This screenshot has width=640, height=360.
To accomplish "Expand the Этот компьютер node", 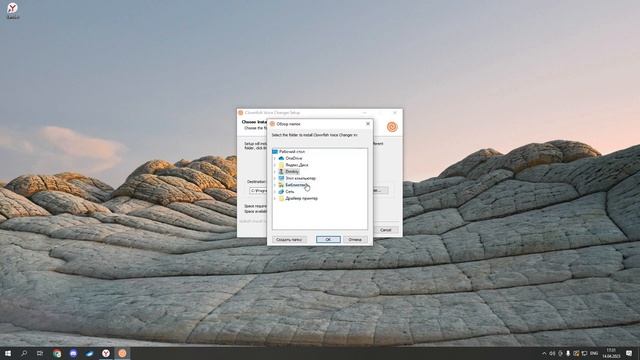I will point(275,178).
